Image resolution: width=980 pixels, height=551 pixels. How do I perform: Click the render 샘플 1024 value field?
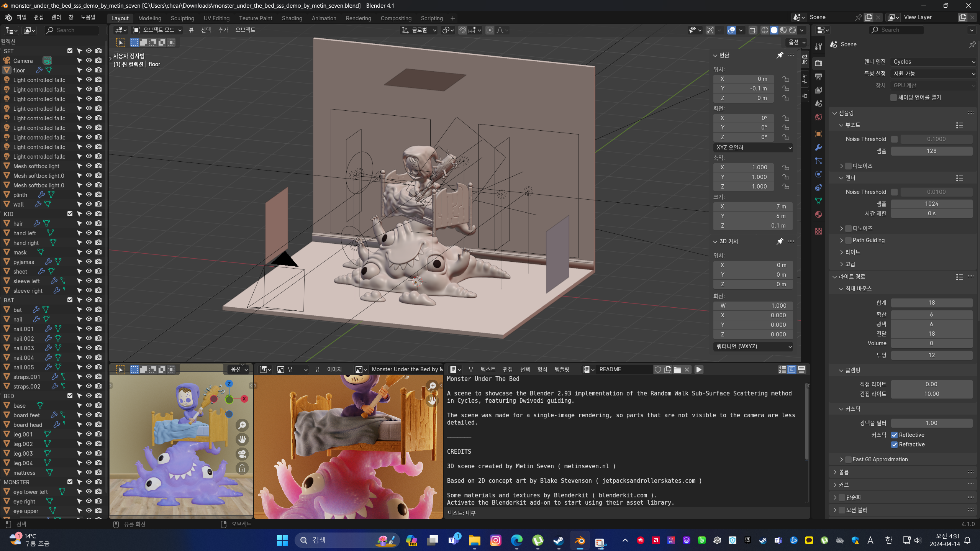point(931,204)
